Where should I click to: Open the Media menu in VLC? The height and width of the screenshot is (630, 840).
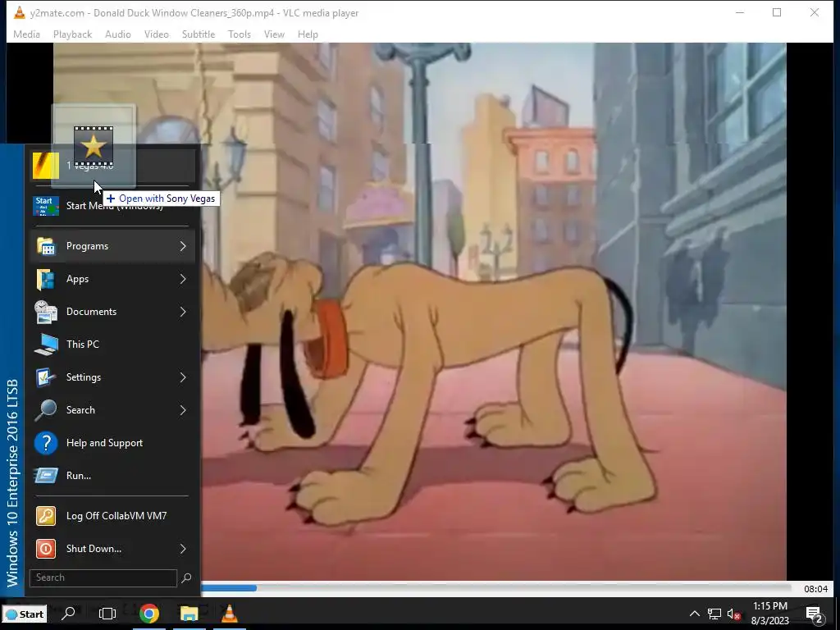26,34
